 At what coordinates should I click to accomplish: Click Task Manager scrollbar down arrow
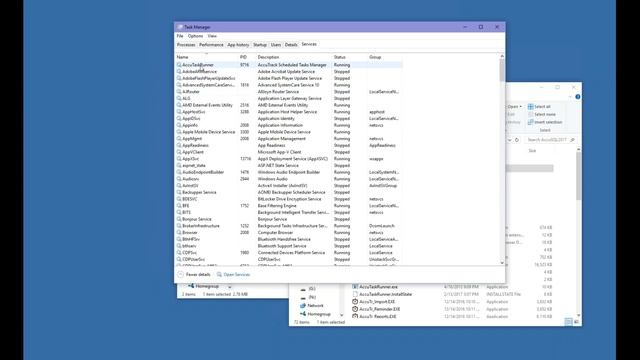[502, 263]
